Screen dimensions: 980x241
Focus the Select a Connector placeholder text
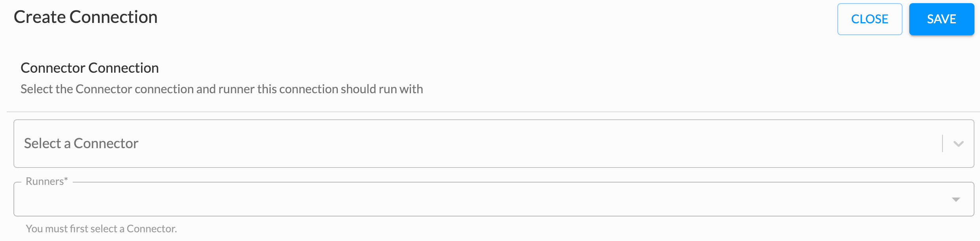click(x=81, y=143)
